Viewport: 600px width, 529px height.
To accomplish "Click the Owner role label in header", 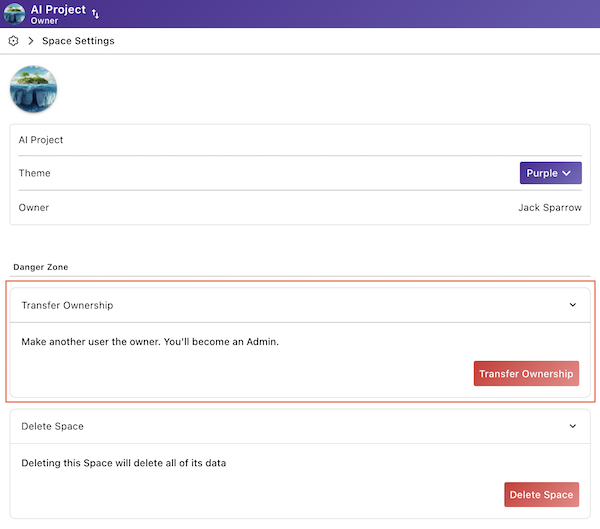I will [x=45, y=21].
